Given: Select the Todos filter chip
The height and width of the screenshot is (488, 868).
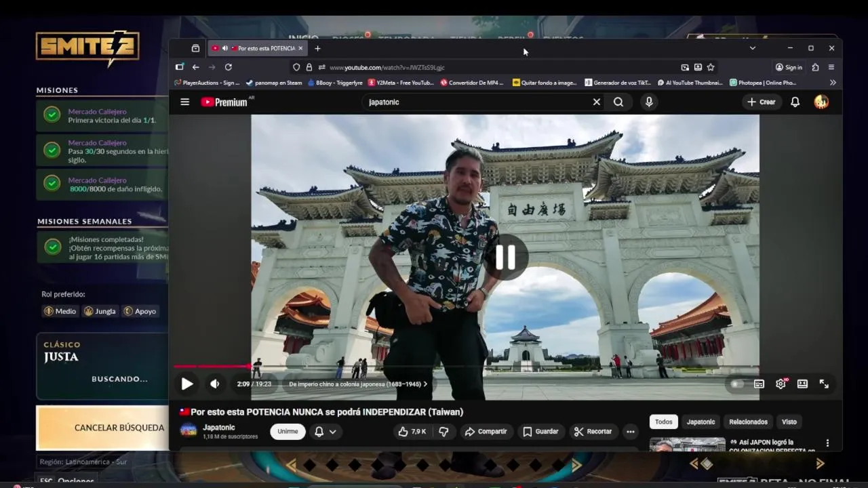Looking at the screenshot, I should point(664,422).
